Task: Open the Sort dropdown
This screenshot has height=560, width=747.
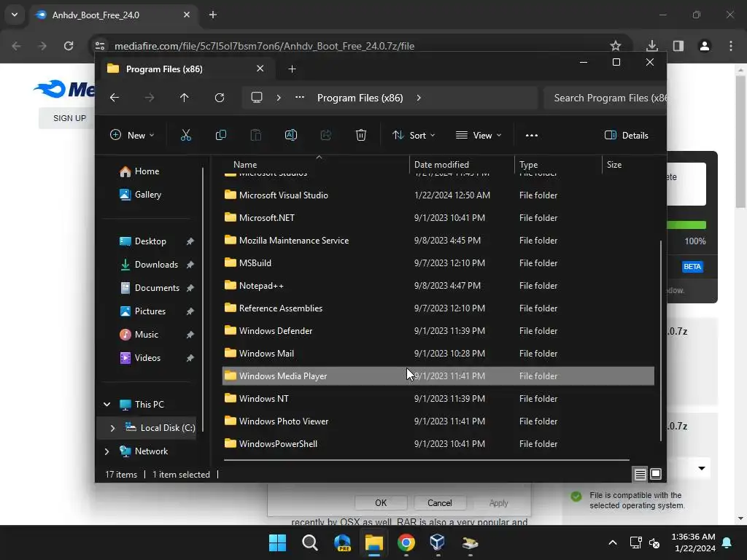Action: click(414, 135)
